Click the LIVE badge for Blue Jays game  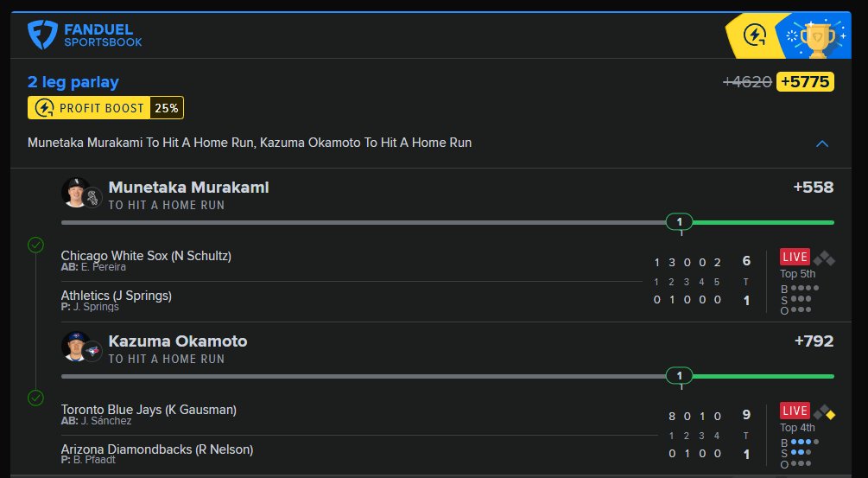point(795,411)
